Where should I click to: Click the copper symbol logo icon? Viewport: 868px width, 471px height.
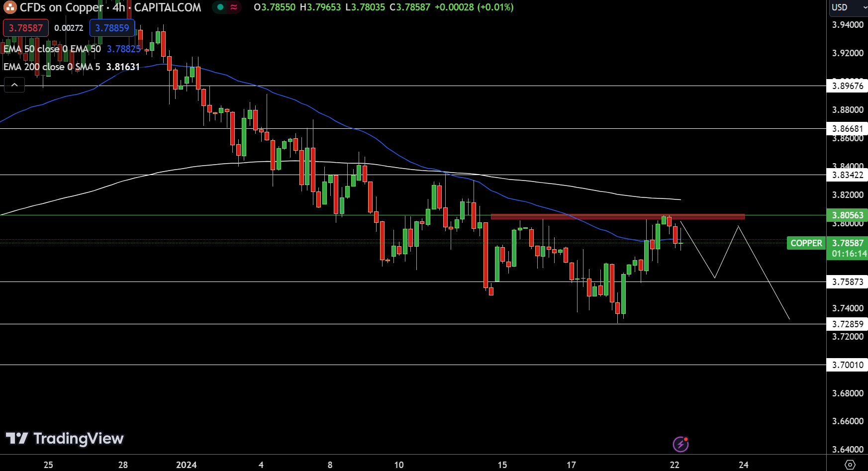coord(10,7)
